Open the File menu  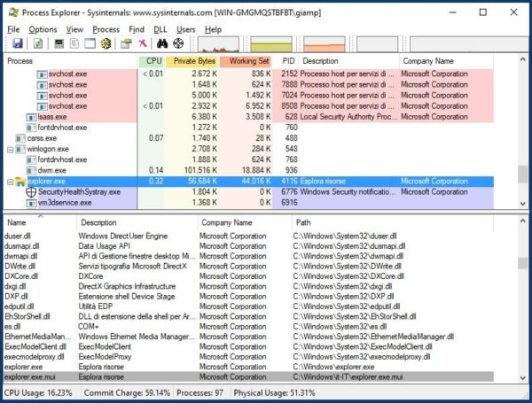13,29
